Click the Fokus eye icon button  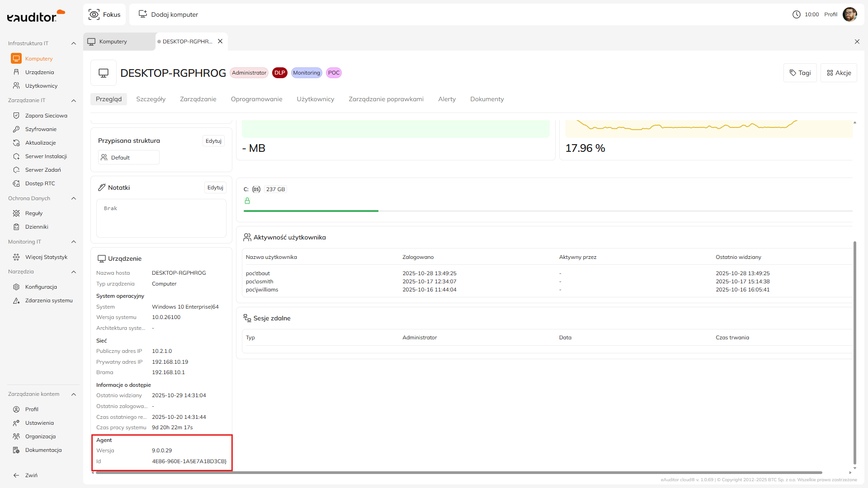point(94,14)
